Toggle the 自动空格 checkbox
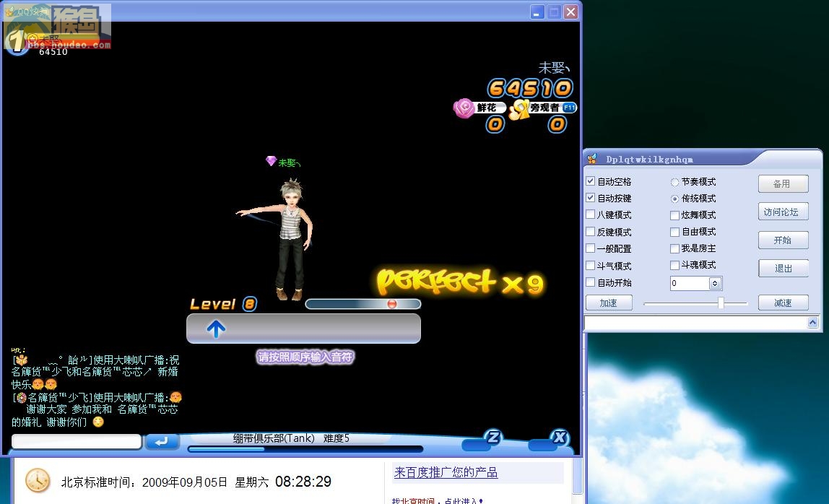This screenshot has width=829, height=504. tap(591, 181)
